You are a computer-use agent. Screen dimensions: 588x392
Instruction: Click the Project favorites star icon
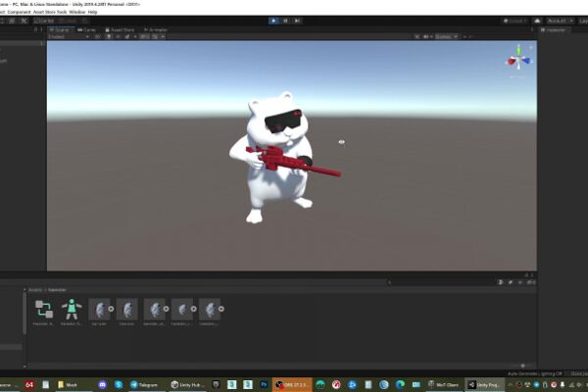tap(520, 282)
